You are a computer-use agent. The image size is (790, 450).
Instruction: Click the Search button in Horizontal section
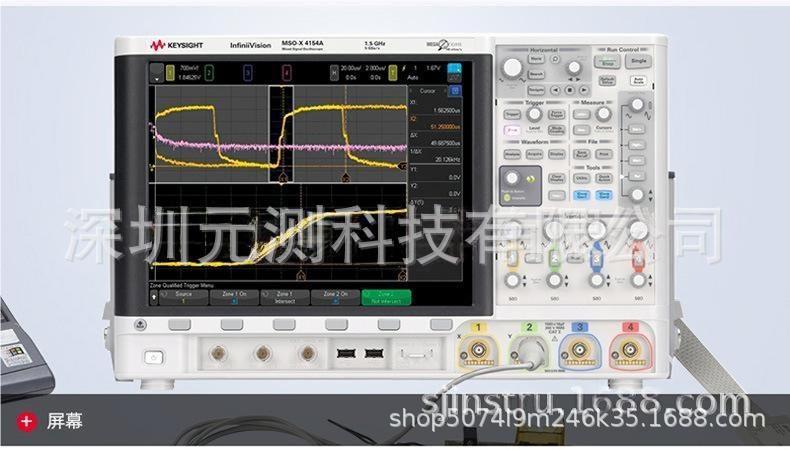(x=536, y=74)
